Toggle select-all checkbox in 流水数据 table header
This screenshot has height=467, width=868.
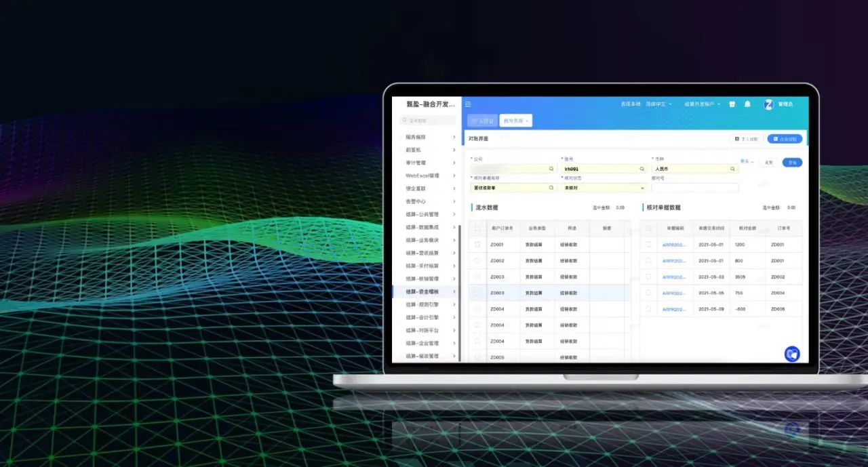tap(477, 228)
